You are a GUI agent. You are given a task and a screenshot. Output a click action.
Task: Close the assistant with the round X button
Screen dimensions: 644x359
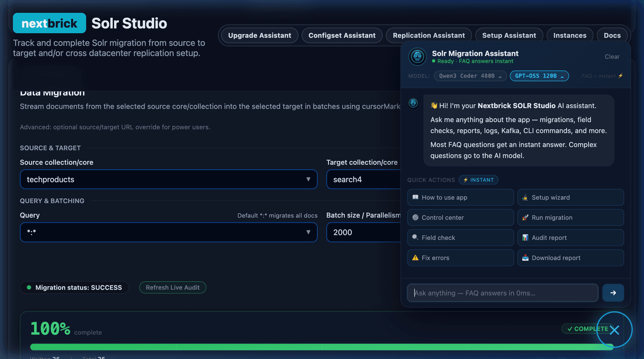[x=614, y=330]
